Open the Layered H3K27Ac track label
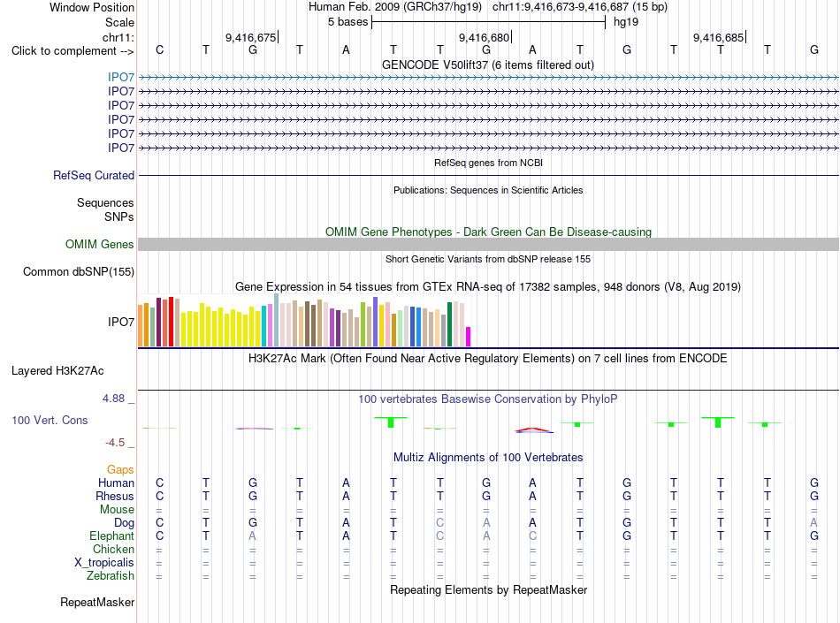The image size is (840, 623). pos(57,371)
